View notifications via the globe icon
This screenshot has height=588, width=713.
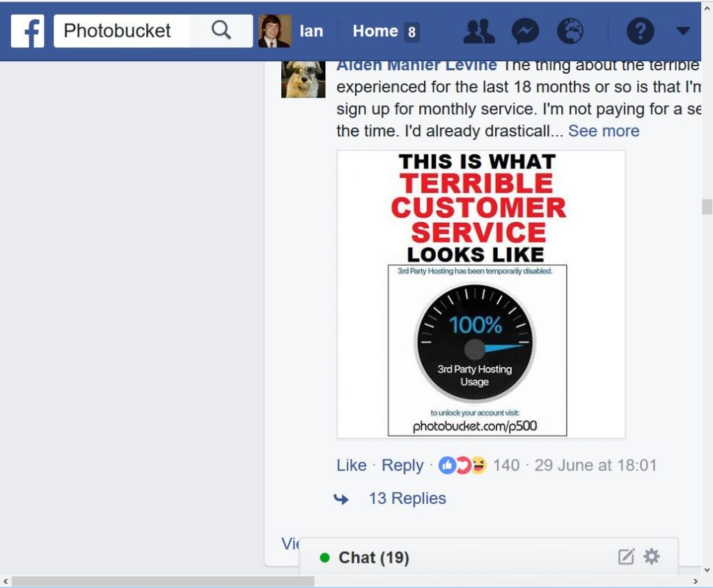click(572, 31)
